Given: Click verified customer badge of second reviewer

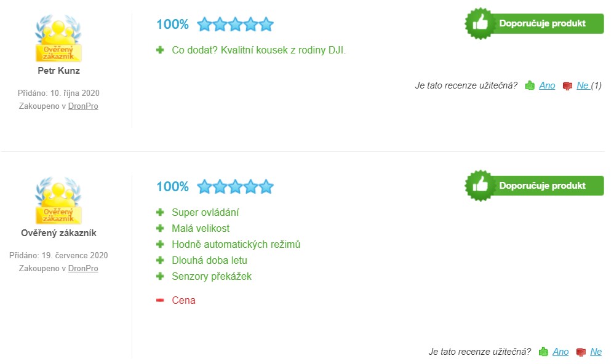Looking at the screenshot, I should point(58,201).
